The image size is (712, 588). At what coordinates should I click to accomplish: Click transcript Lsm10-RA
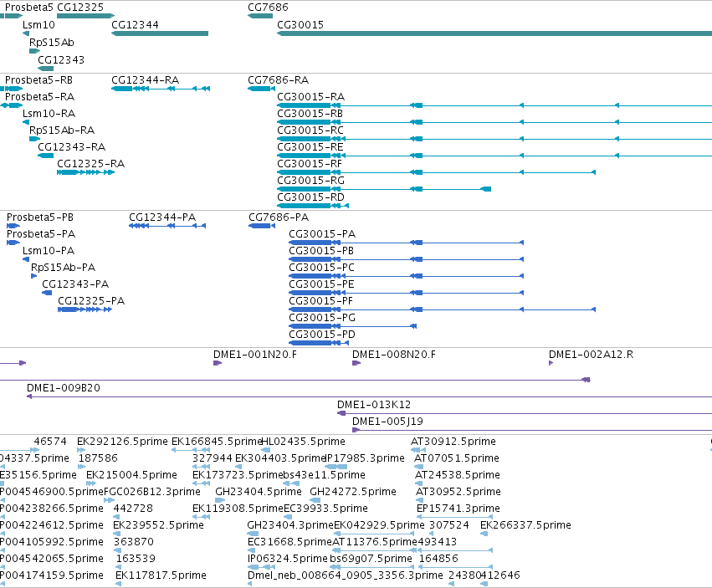(x=49, y=114)
